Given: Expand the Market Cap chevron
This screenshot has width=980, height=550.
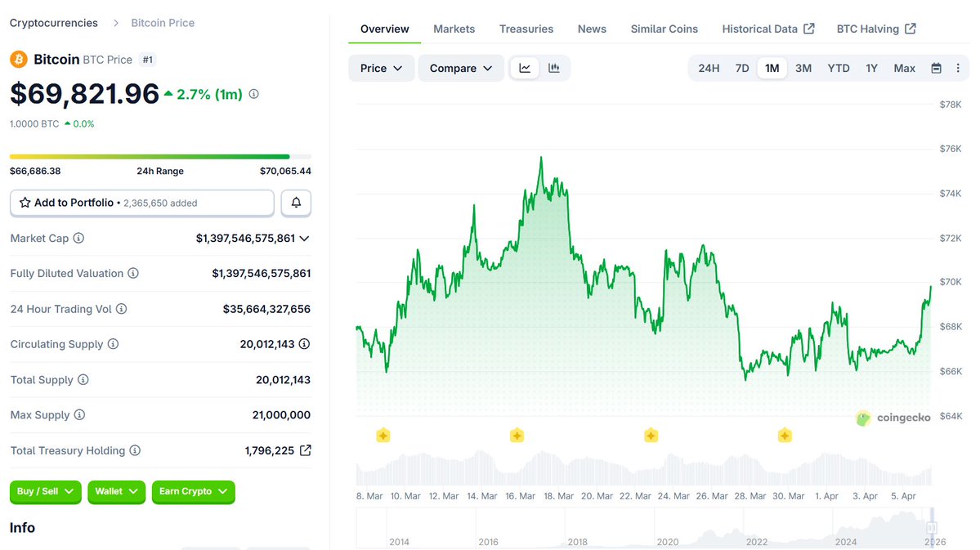Looking at the screenshot, I should tap(305, 239).
